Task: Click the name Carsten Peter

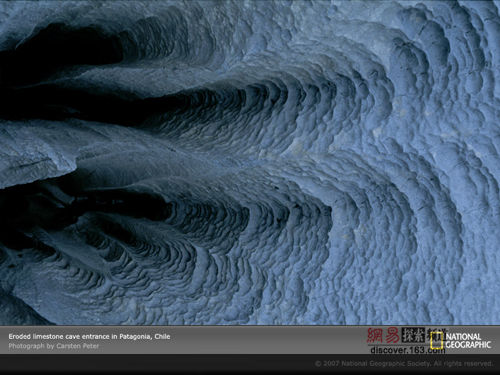Action: 78,346
